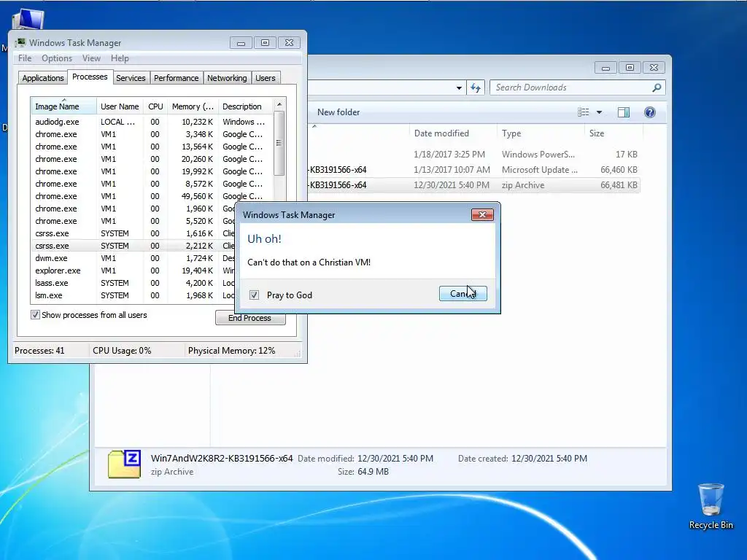This screenshot has width=747, height=560.
Task: Select the Processes tab
Action: pyautogui.click(x=90, y=77)
